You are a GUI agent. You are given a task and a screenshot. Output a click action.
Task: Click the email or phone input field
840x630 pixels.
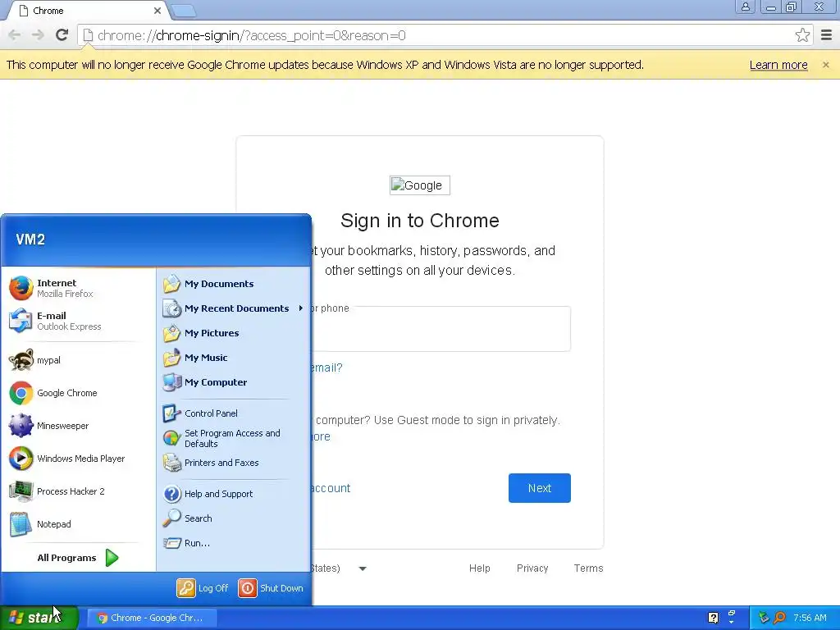coord(441,329)
